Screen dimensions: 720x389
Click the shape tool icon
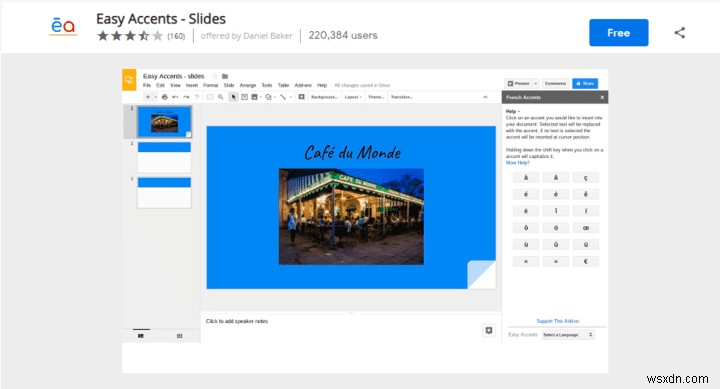pos(268,97)
